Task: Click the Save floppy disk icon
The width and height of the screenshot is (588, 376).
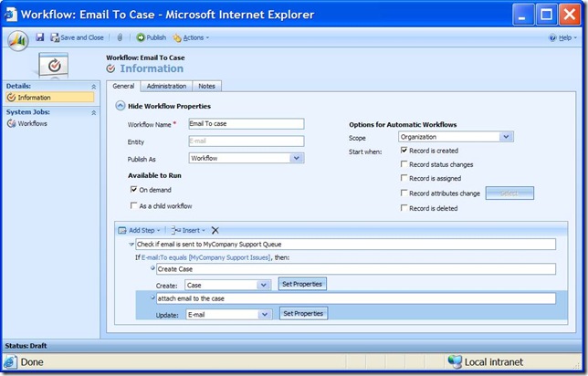Action: tap(40, 37)
